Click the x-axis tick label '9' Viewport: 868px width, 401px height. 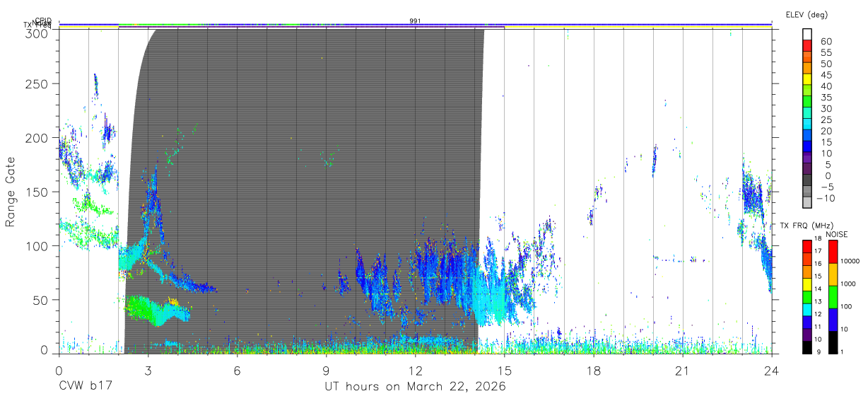click(x=326, y=371)
